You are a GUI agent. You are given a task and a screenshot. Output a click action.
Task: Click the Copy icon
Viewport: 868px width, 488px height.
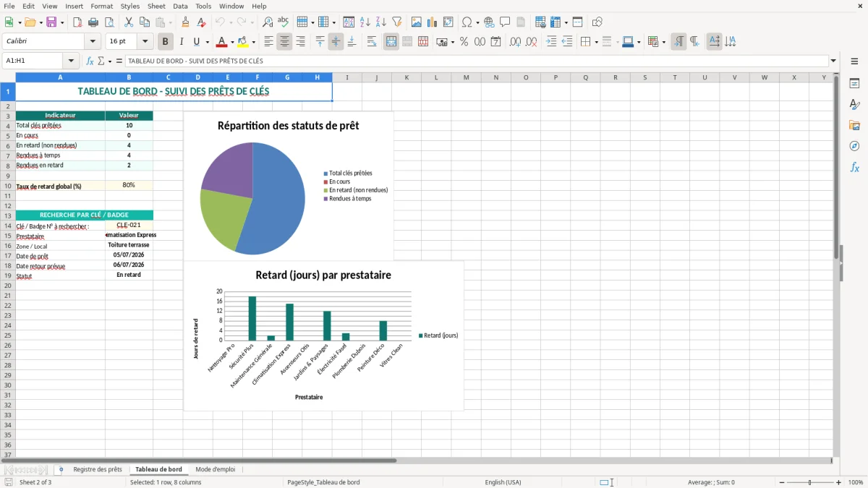[x=144, y=22]
